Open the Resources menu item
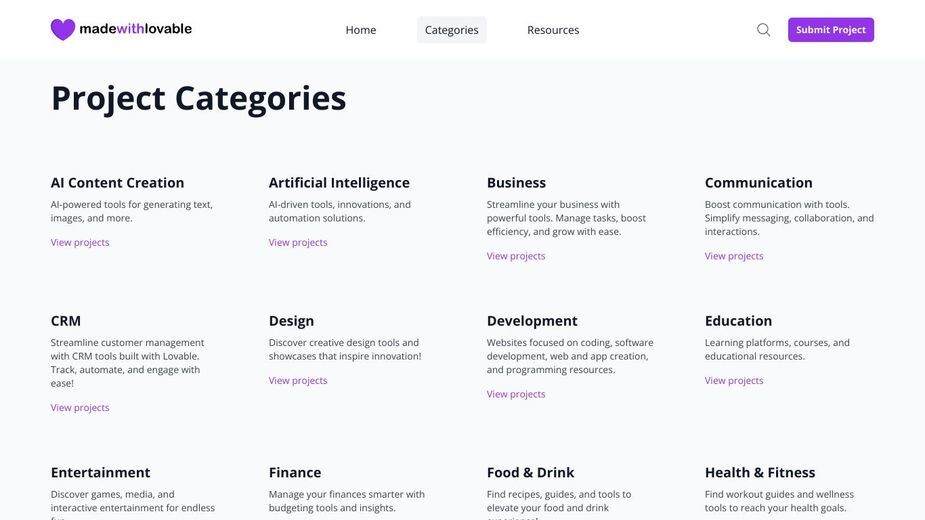The image size is (925, 520). coord(553,30)
